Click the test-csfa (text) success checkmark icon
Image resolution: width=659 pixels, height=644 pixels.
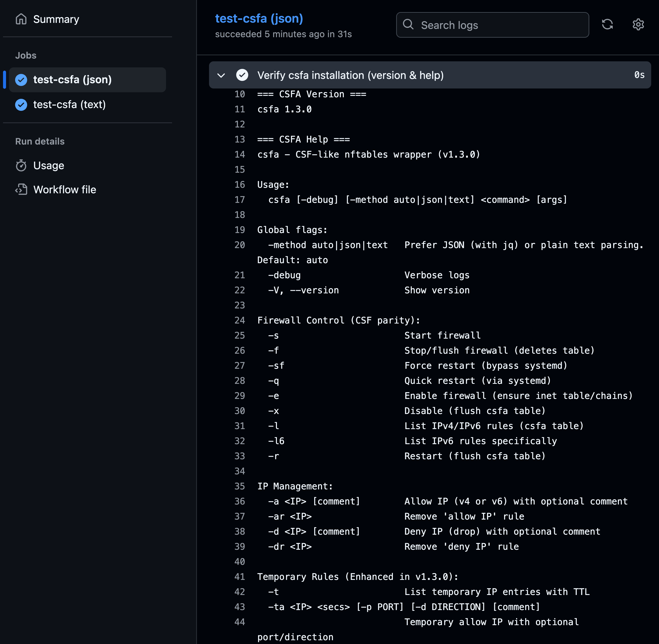point(21,105)
